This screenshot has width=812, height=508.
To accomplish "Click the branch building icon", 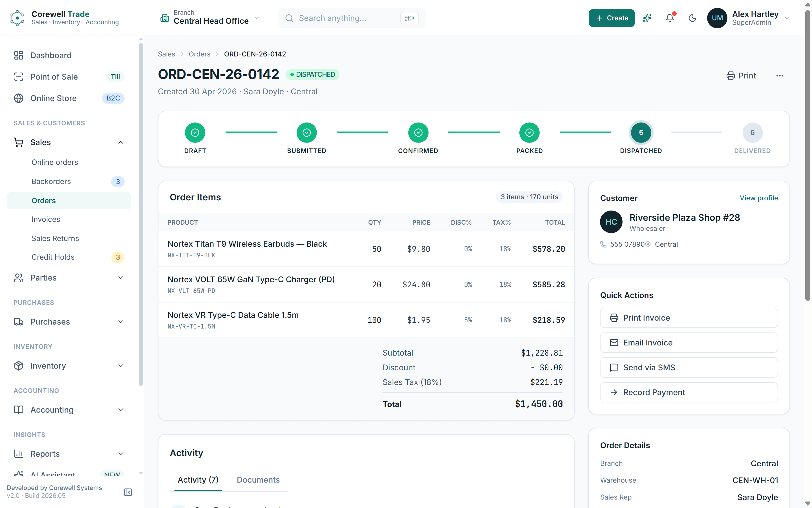I will 164,18.
